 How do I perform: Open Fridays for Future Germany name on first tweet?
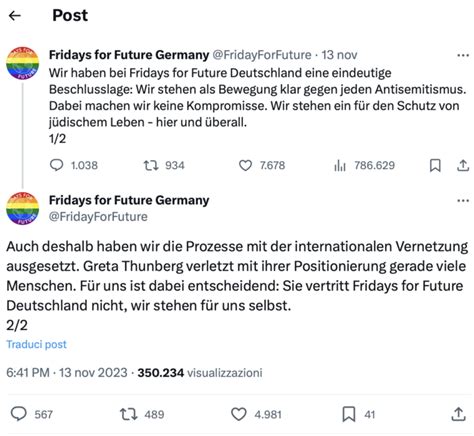(129, 55)
